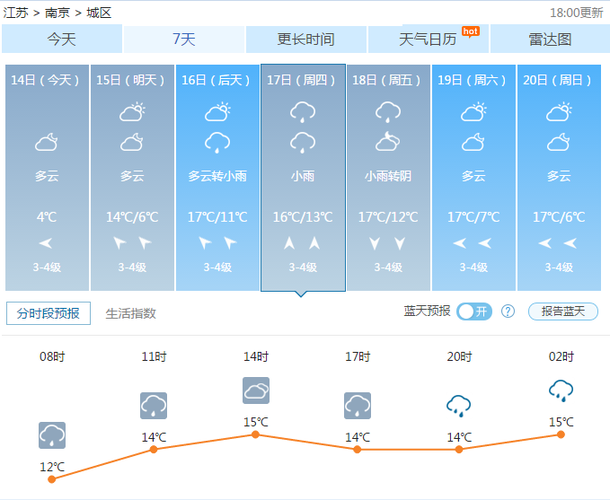The height and width of the screenshot is (500, 610).
Task: Click the 14时 peak point on temperature curve
Action: click(x=256, y=435)
